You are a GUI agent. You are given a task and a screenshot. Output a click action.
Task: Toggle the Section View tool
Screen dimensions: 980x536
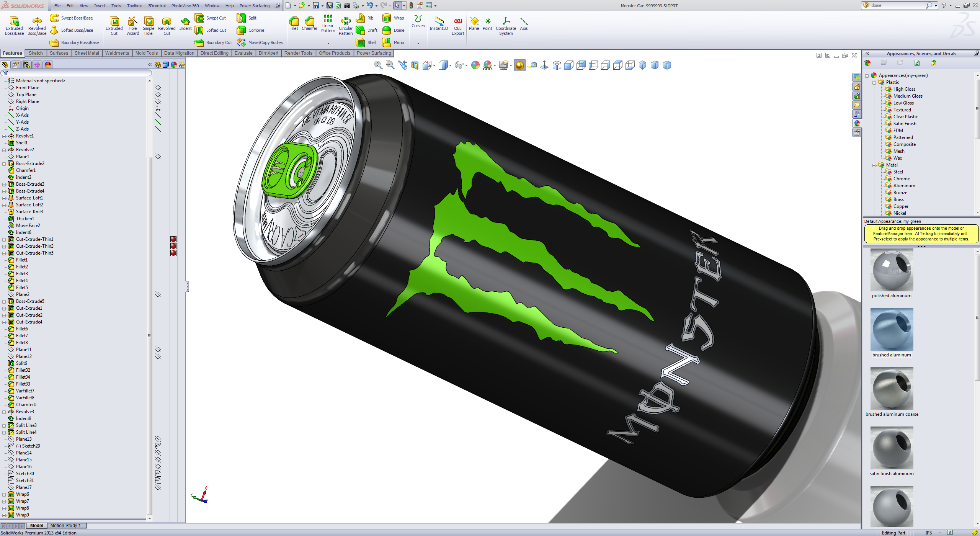coord(415,65)
